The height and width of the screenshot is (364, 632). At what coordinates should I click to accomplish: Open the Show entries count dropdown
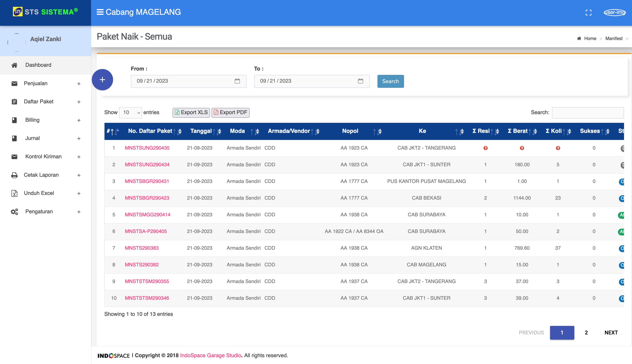point(130,112)
